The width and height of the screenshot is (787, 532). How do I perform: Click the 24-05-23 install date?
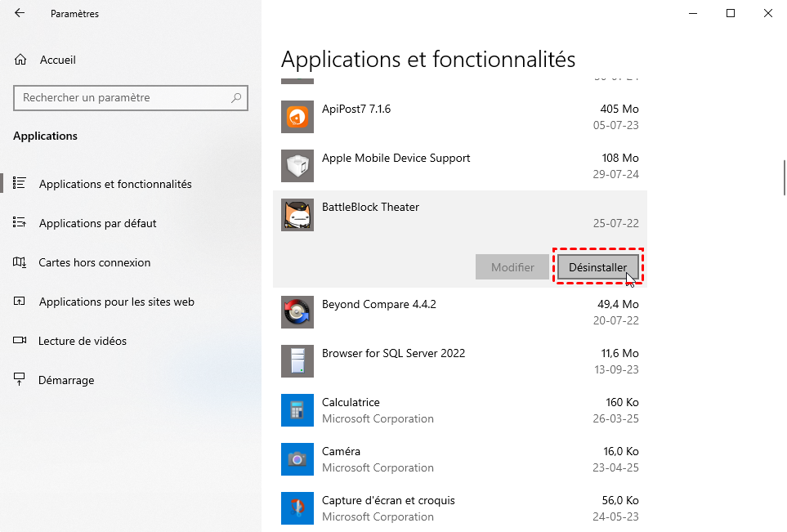click(x=616, y=516)
